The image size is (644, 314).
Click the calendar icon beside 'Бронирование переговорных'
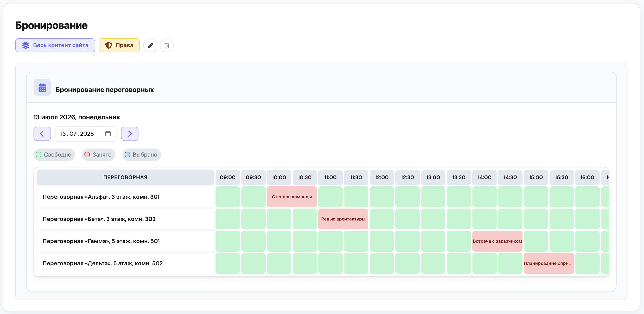pyautogui.click(x=42, y=88)
